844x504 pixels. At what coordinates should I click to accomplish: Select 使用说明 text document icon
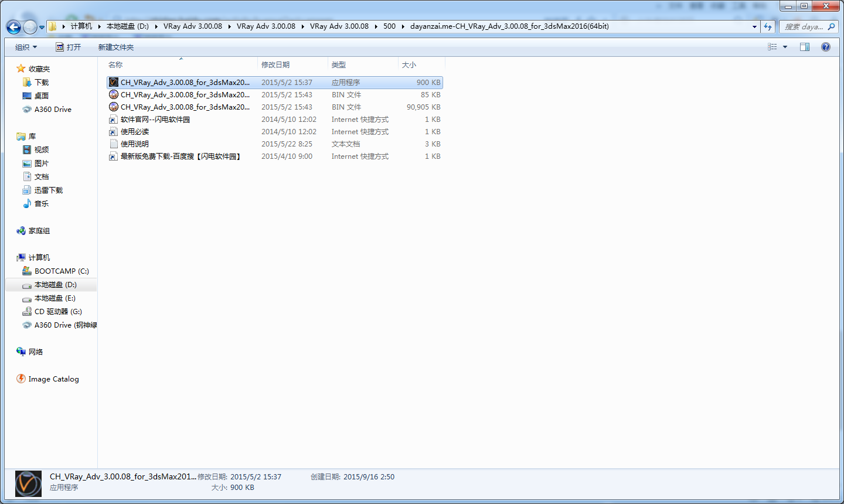(x=114, y=144)
